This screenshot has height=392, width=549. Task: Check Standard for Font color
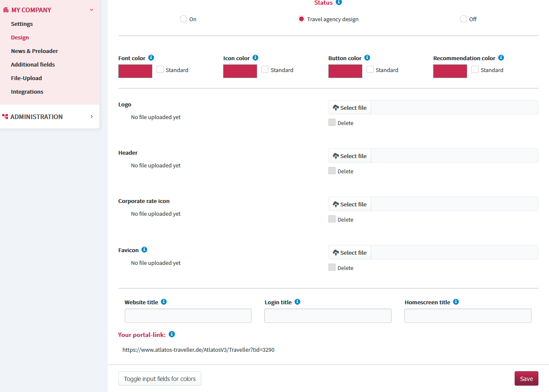[x=160, y=69]
